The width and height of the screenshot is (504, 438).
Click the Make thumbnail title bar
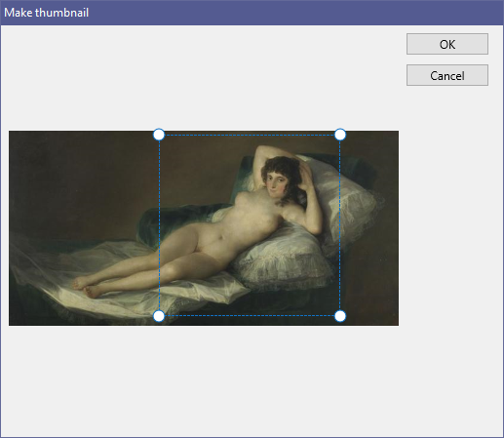(252, 13)
